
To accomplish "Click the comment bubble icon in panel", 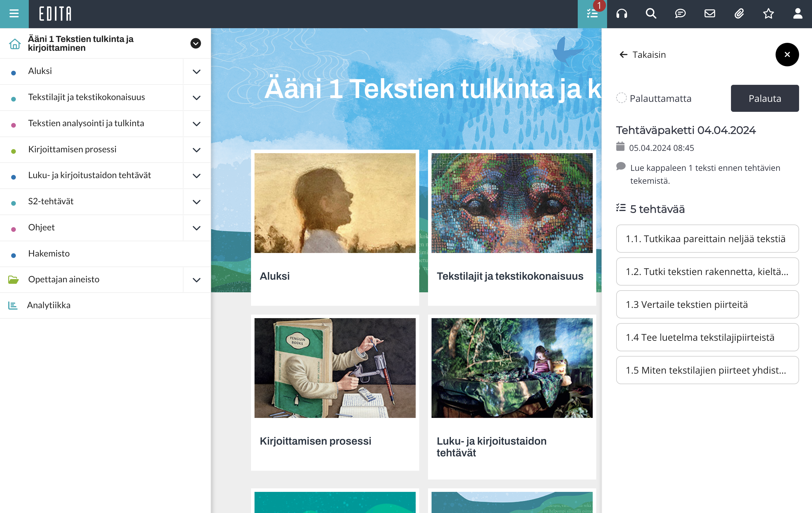I will pos(621,166).
